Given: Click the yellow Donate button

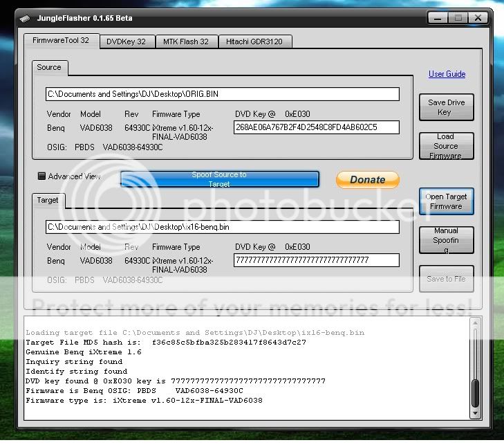Looking at the screenshot, I should [x=367, y=179].
